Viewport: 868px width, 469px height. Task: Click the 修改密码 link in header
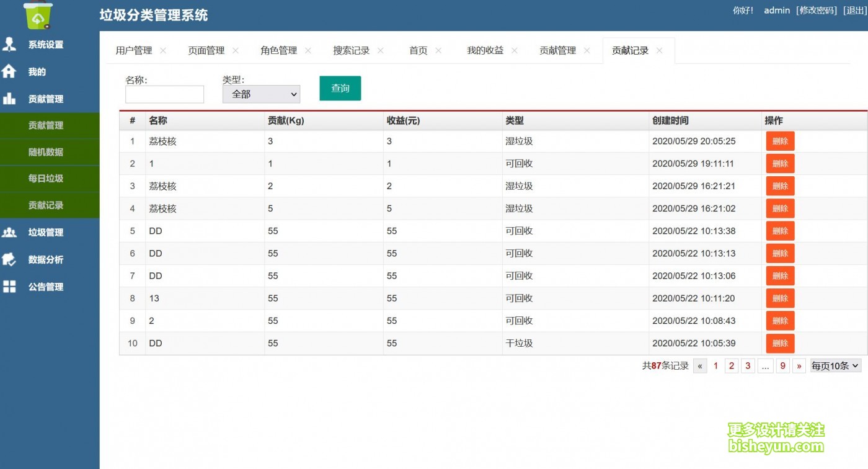click(816, 11)
